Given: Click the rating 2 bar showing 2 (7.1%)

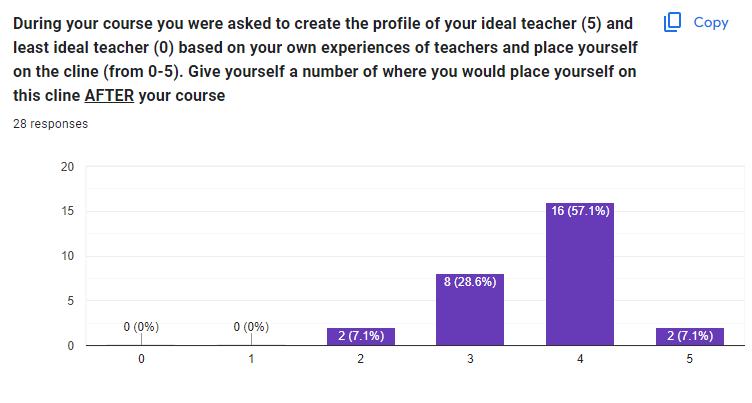Looking at the screenshot, I should click(361, 336).
